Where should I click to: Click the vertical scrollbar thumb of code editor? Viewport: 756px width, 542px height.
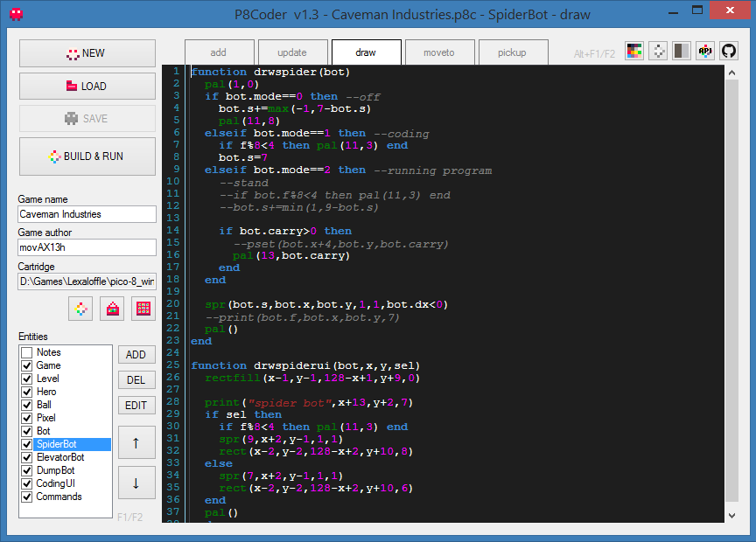pos(731,291)
